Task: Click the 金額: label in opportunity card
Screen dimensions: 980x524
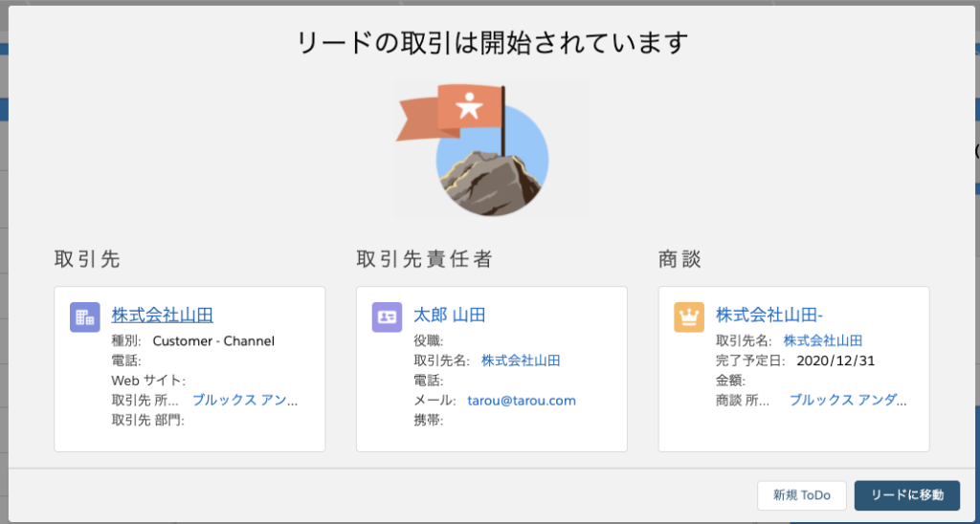Action: coord(731,381)
